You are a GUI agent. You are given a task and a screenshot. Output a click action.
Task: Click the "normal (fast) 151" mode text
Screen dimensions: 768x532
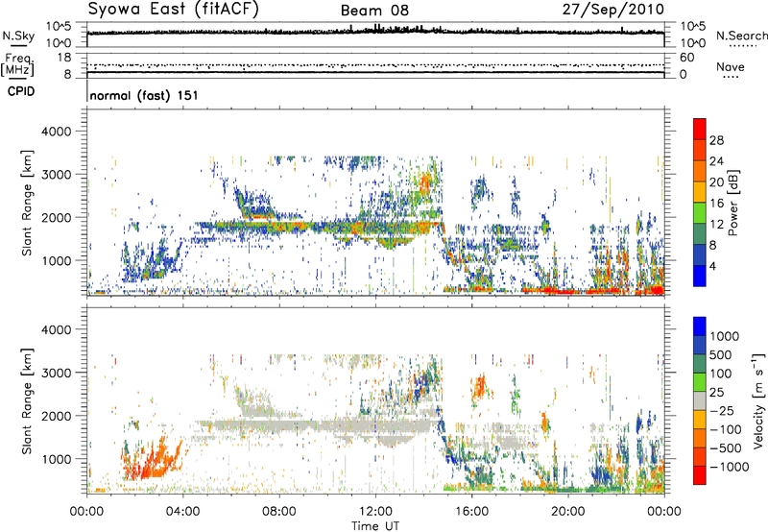pyautogui.click(x=144, y=95)
